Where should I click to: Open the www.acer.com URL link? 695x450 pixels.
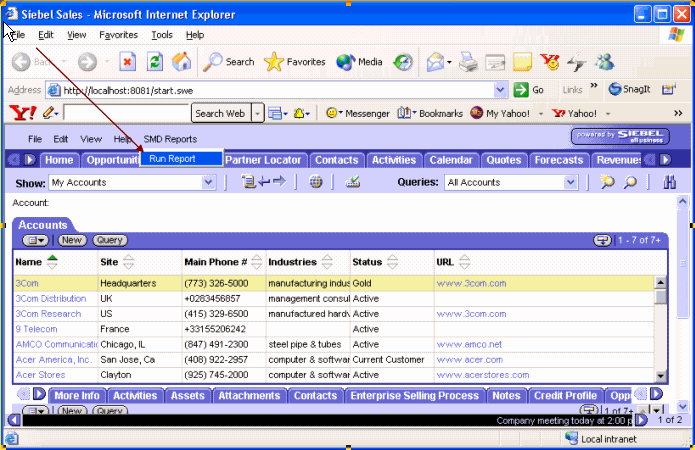[x=469, y=359]
